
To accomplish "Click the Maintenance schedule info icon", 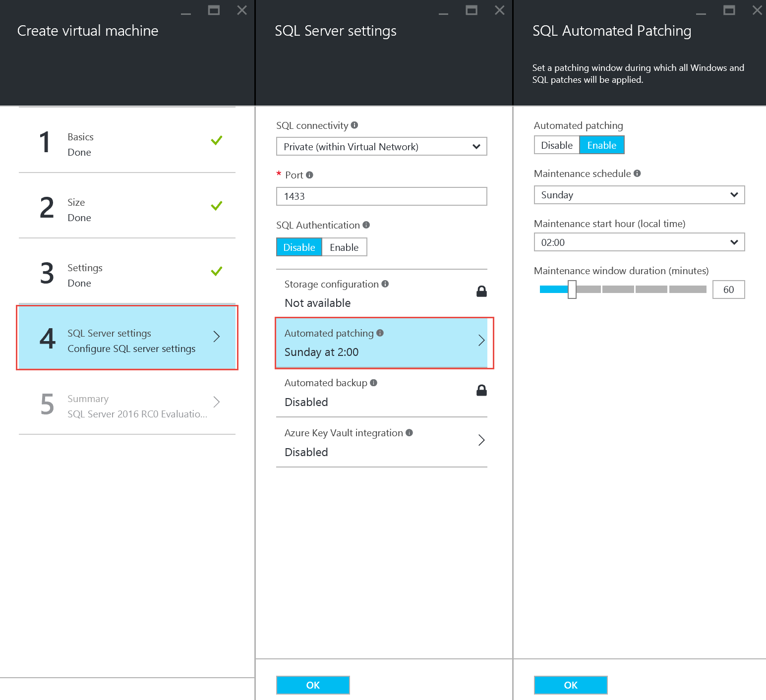I will tap(637, 173).
